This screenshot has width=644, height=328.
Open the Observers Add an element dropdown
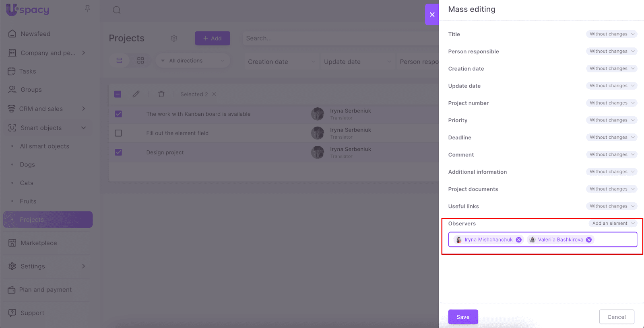coord(613,223)
